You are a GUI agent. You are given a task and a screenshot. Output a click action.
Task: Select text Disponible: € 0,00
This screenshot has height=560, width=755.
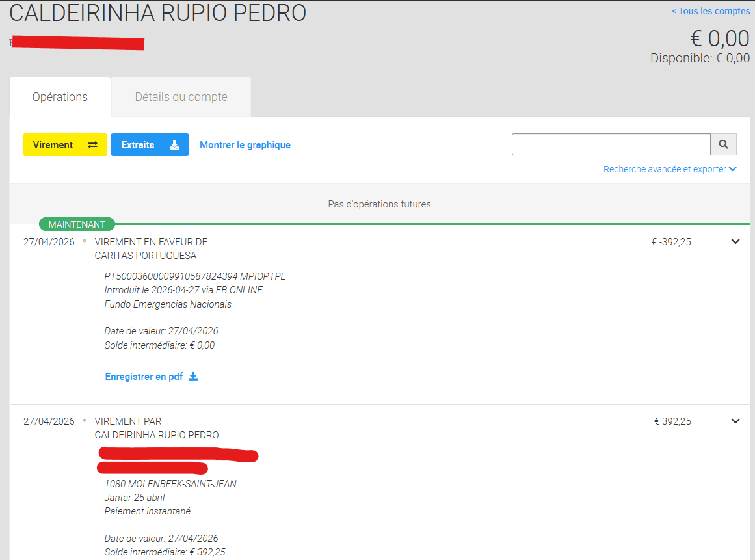tap(700, 59)
